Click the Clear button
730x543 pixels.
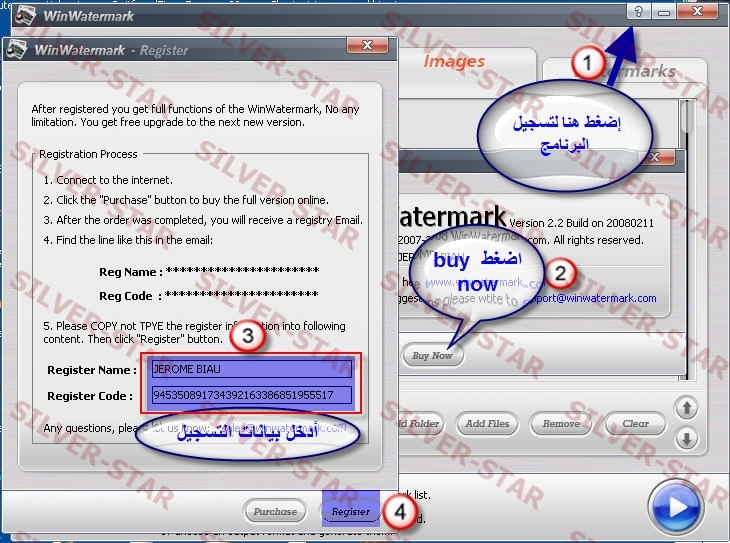click(x=635, y=424)
